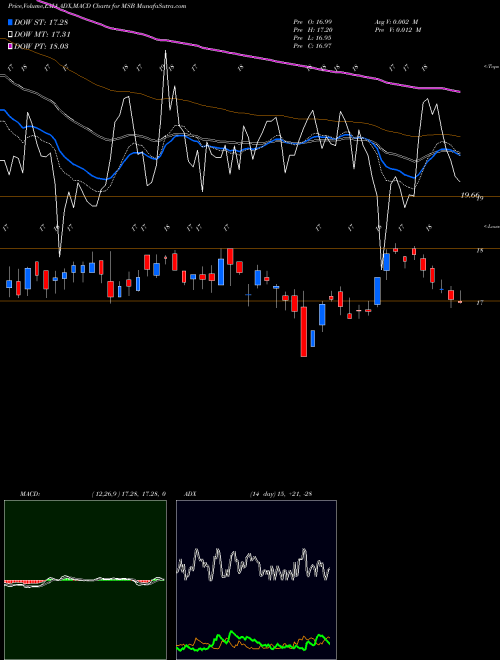
Task: Click the 17 price axis label
Action: click(x=479, y=303)
